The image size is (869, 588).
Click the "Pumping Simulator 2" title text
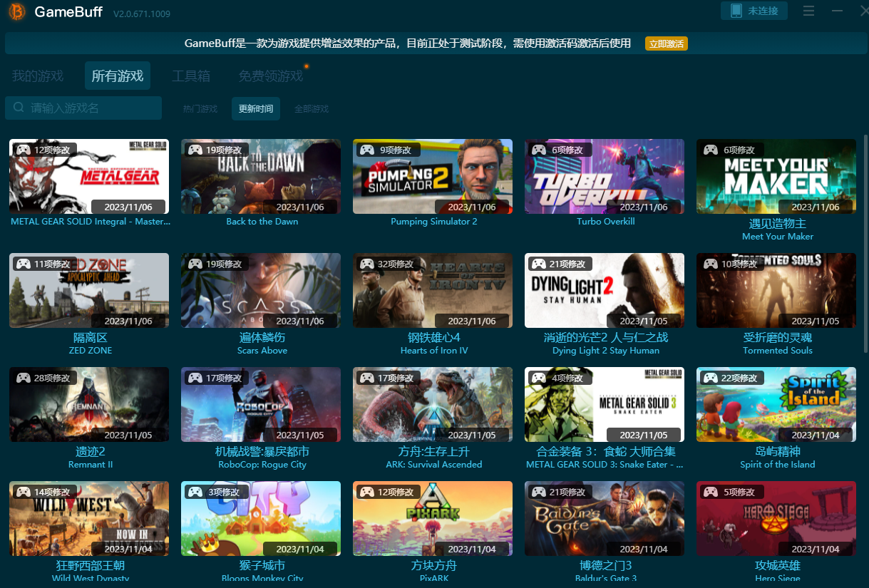434,222
